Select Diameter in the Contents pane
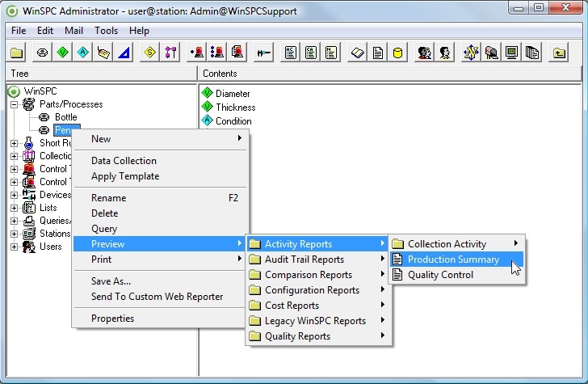The height and width of the screenshot is (384, 588). pos(226,94)
